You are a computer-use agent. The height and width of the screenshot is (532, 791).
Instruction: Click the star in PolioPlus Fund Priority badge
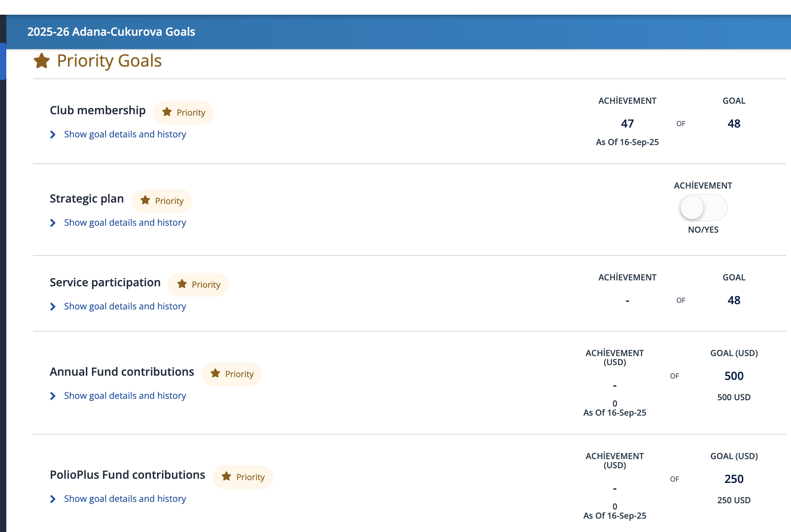pos(227,477)
